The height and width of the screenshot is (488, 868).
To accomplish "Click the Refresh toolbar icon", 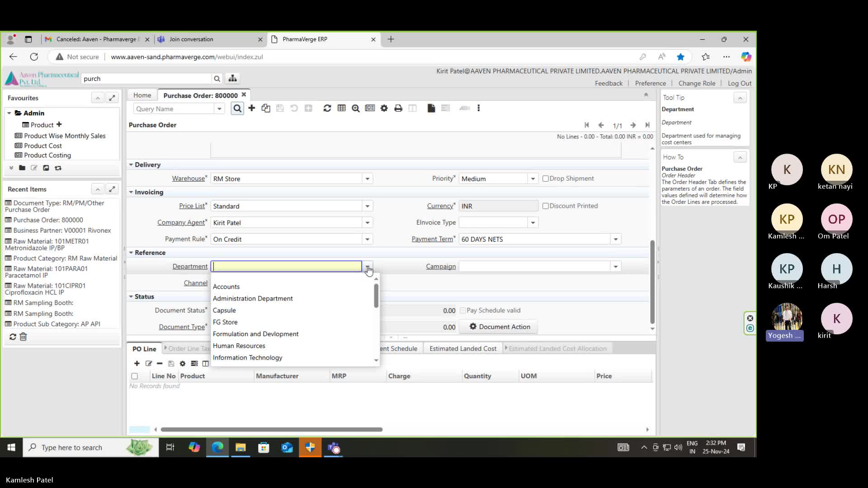I will pyautogui.click(x=327, y=108).
